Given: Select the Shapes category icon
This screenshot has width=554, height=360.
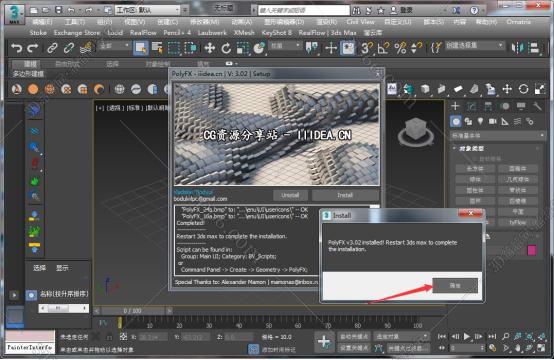Looking at the screenshot, I should pyautogui.click(x=468, y=122).
